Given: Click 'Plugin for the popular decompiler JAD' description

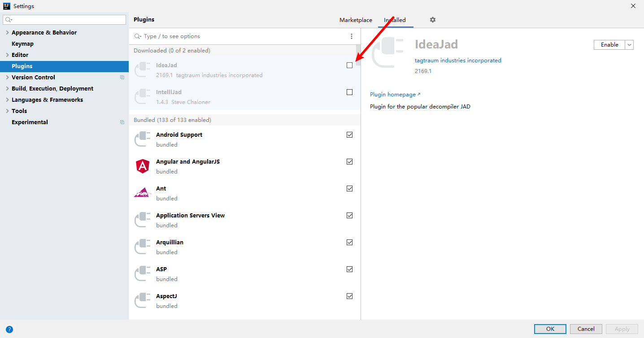Looking at the screenshot, I should point(420,107).
